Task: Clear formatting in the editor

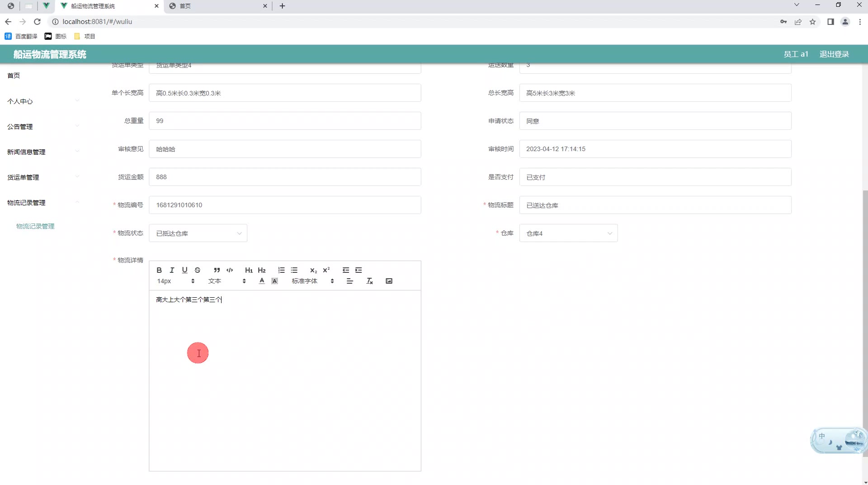Action: [x=370, y=281]
